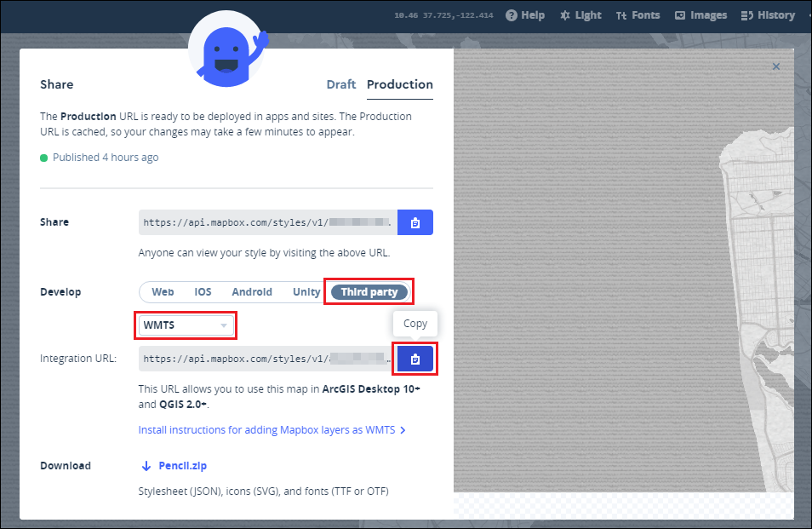
Task: Click the blue mascot avatar
Action: tap(228, 49)
